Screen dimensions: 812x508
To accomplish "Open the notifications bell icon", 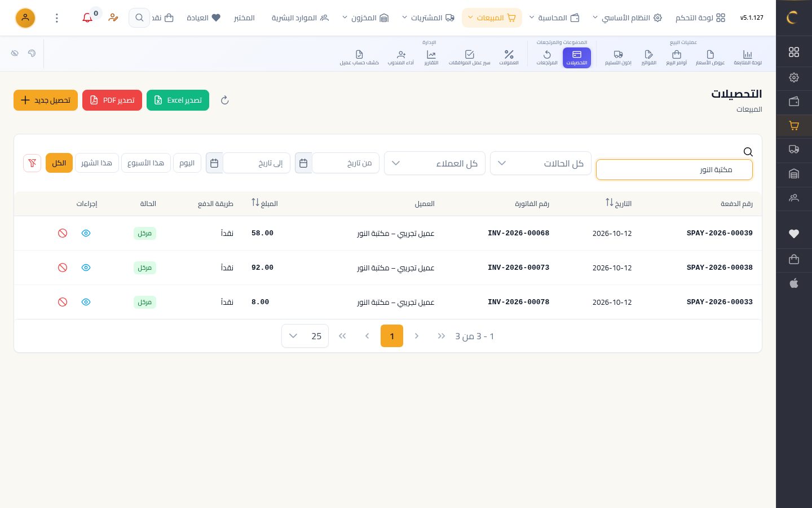I will pos(87,18).
